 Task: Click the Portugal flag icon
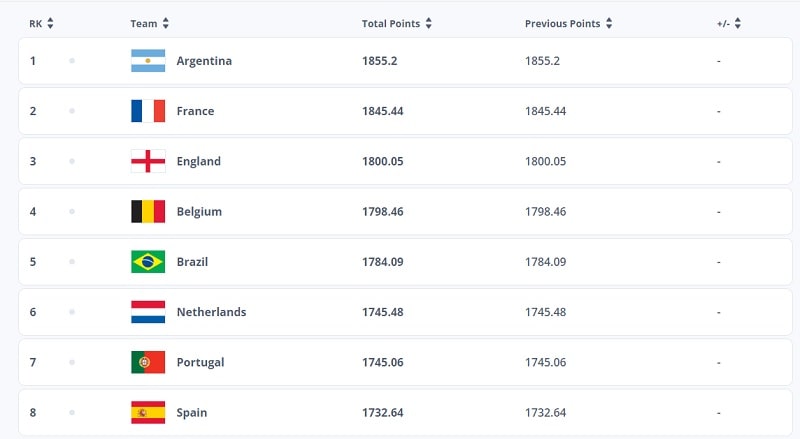[148, 362]
